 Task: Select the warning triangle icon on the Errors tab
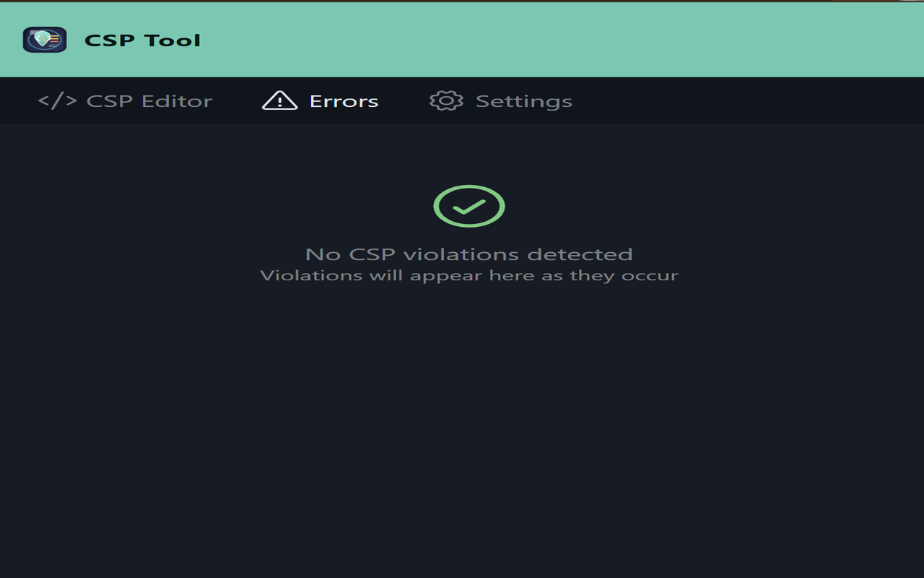[280, 100]
